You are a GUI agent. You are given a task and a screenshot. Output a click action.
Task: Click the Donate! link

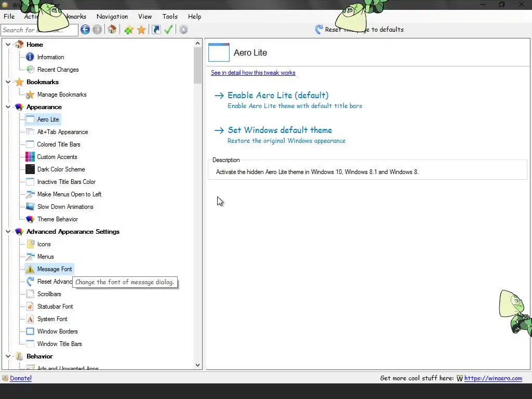coord(21,378)
